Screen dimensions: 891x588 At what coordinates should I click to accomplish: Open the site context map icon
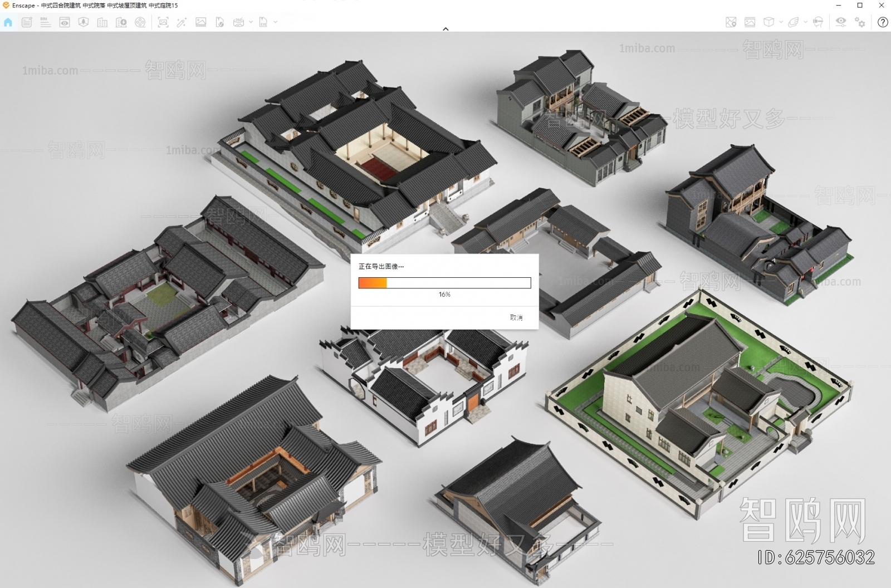click(731, 22)
